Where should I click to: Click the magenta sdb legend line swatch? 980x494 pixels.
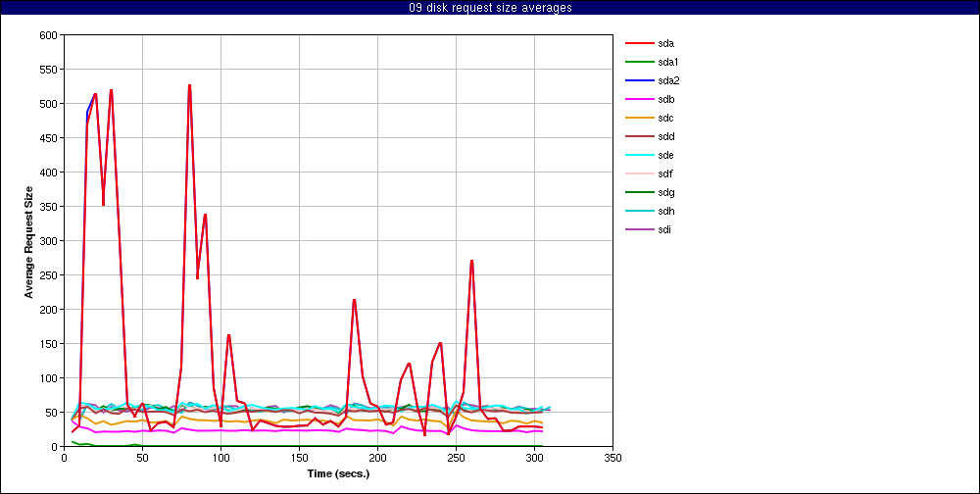click(x=639, y=99)
